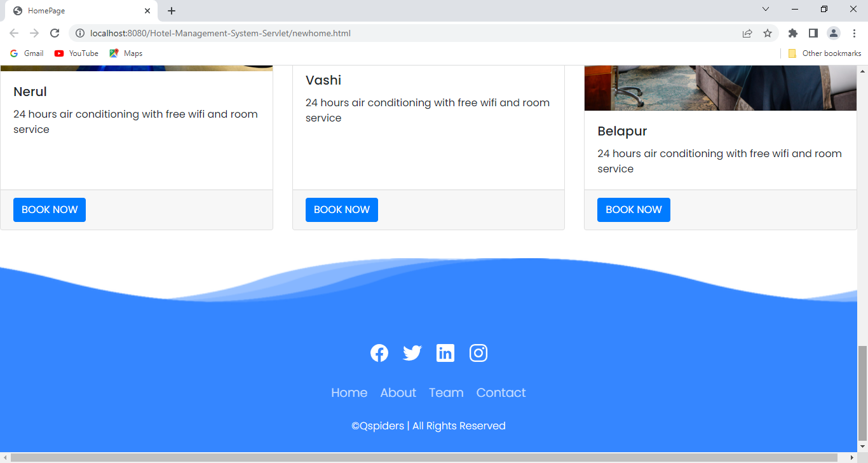Click BOOK NOW for Vashi

pyautogui.click(x=342, y=210)
